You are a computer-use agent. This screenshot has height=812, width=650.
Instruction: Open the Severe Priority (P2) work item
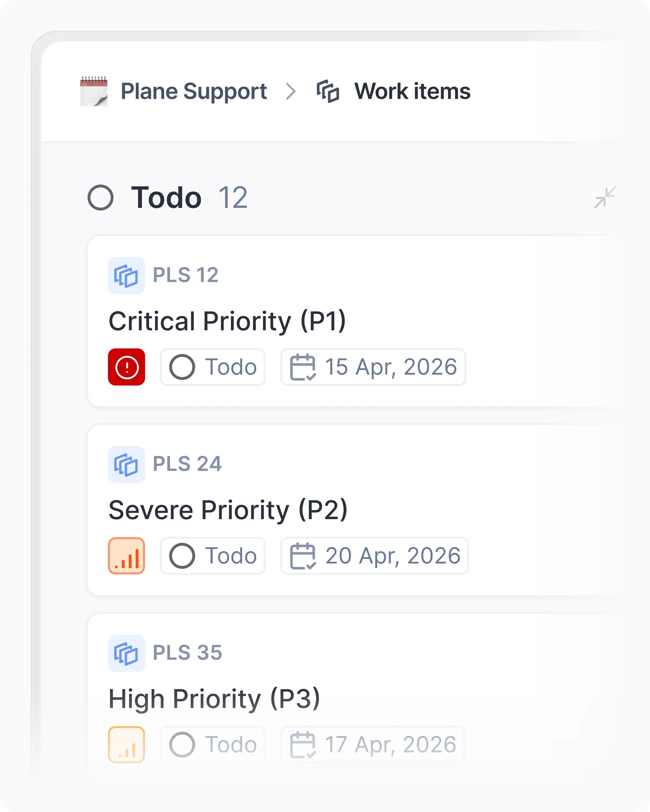tap(228, 510)
